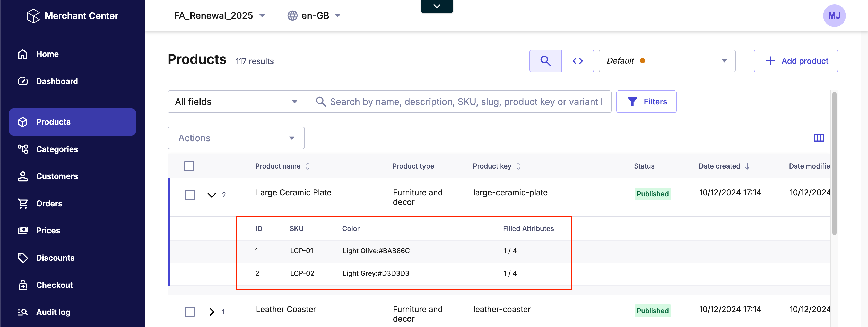Screen dimensions: 868x327
Task: Tick the Leather Coaster row checkbox
Action: click(190, 312)
